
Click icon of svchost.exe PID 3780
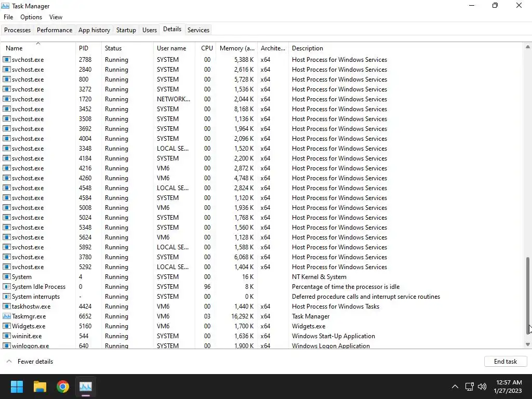6,257
